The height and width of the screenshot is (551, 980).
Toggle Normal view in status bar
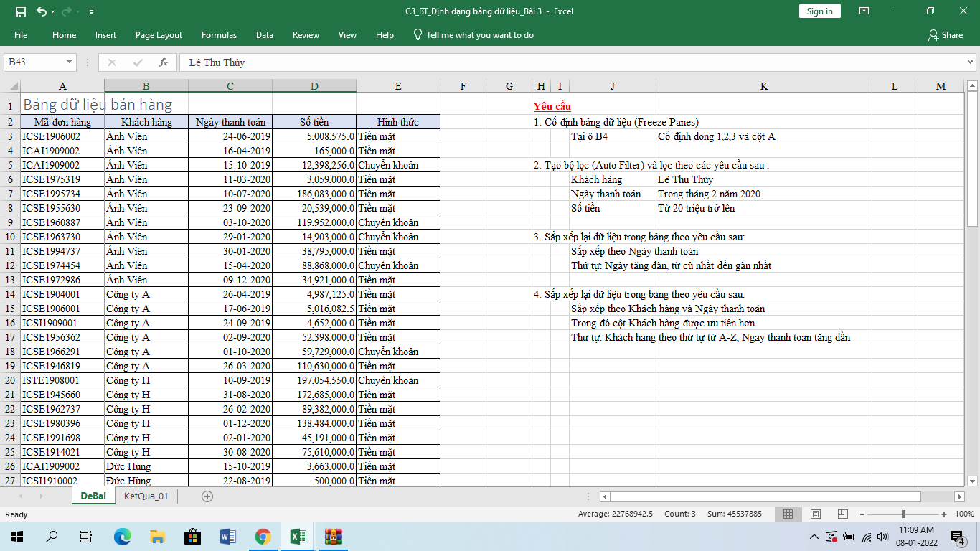point(788,514)
